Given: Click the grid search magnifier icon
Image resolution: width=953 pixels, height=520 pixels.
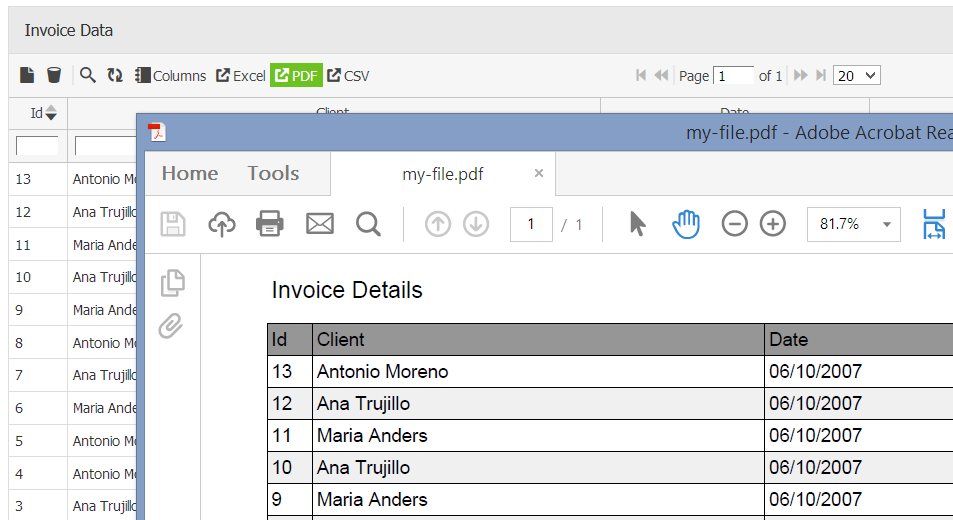Looking at the screenshot, I should click(x=88, y=75).
